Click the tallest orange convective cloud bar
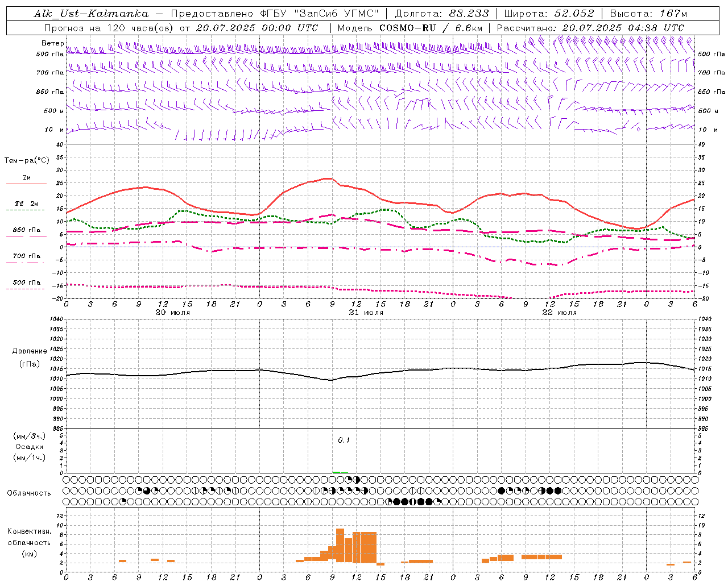Image resolution: width=728 pixels, height=582 pixels. [x=340, y=546]
